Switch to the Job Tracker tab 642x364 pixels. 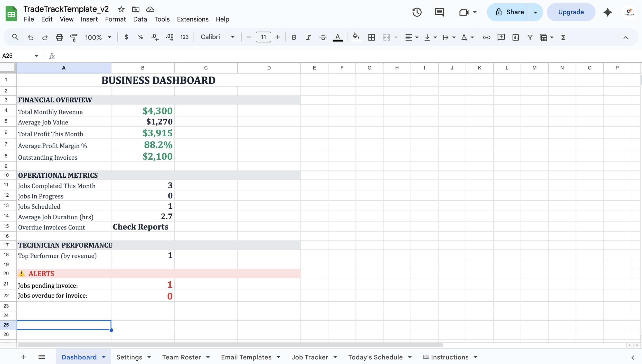click(310, 357)
